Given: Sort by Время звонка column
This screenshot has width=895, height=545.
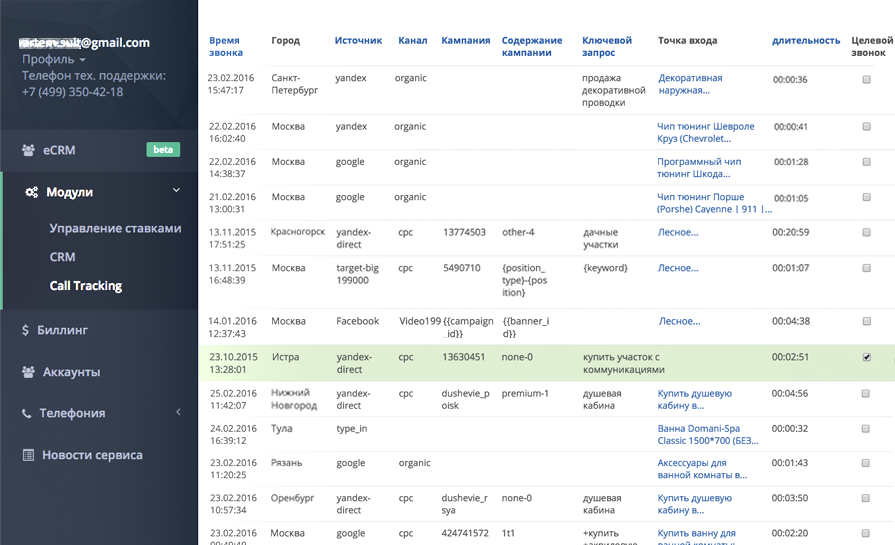Looking at the screenshot, I should pyautogui.click(x=225, y=46).
